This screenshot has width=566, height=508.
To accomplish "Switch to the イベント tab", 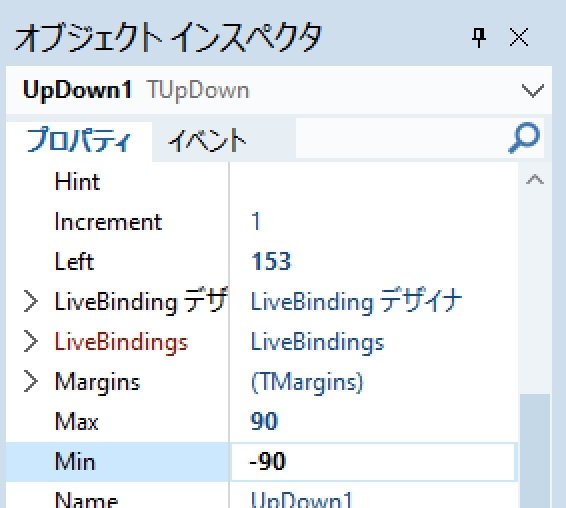I will tap(207, 141).
